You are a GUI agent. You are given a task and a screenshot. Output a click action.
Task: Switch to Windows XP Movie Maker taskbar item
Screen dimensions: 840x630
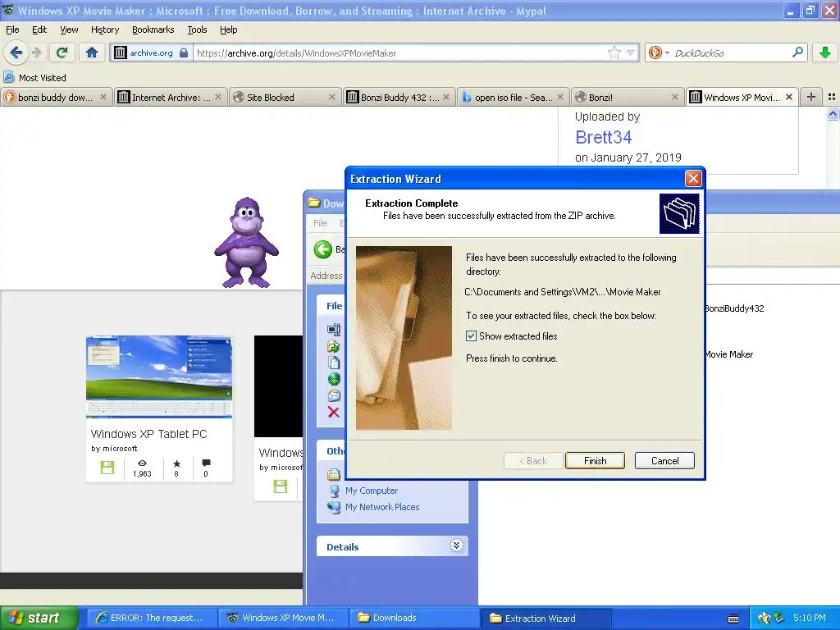pos(281,618)
